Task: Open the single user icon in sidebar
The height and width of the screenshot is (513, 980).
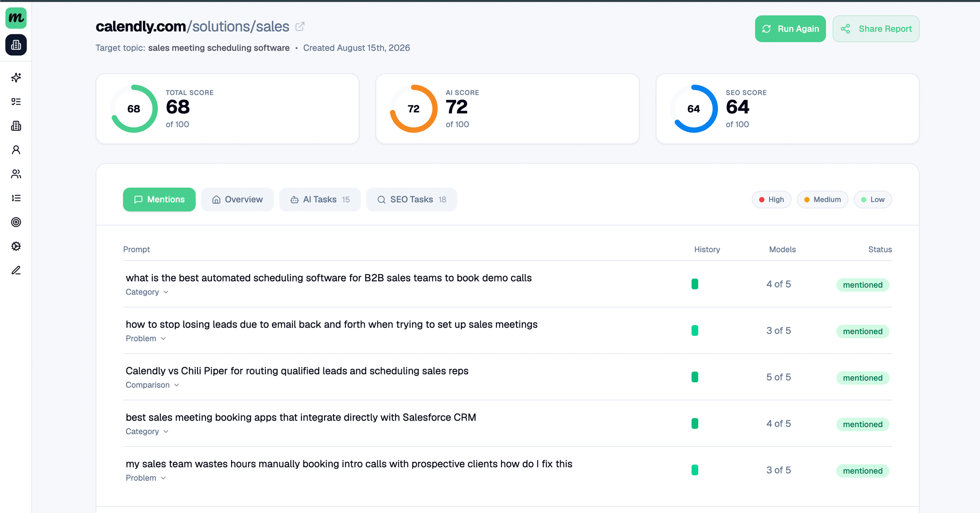Action: point(16,150)
